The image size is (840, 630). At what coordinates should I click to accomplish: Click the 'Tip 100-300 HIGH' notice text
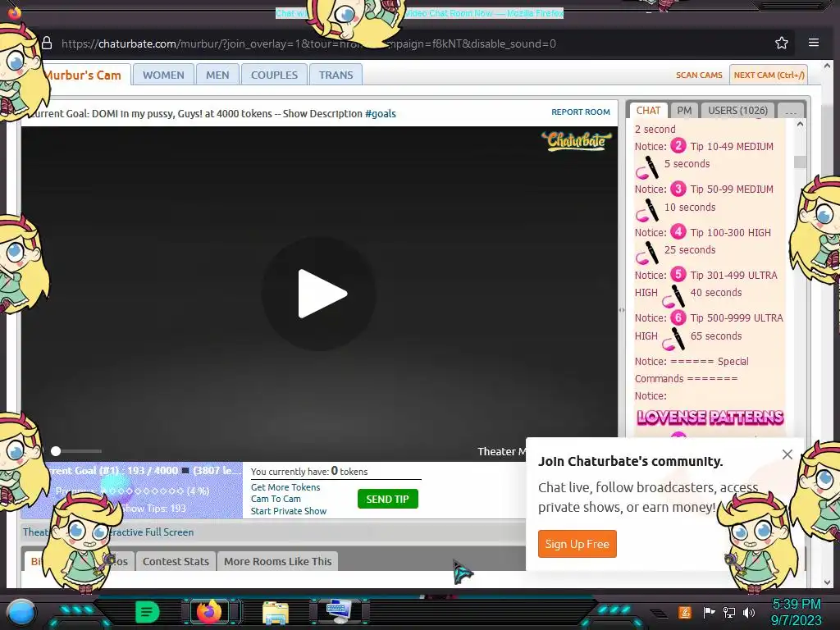(x=730, y=232)
